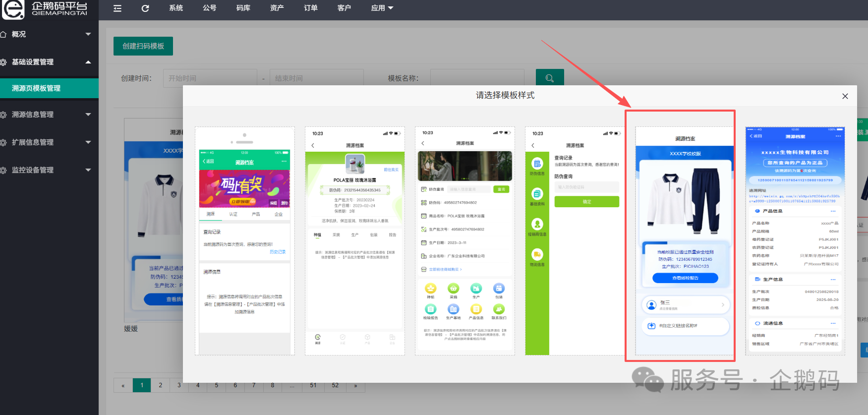
Task: Expand the 扩展信息管理 sidebar section
Action: (x=49, y=142)
